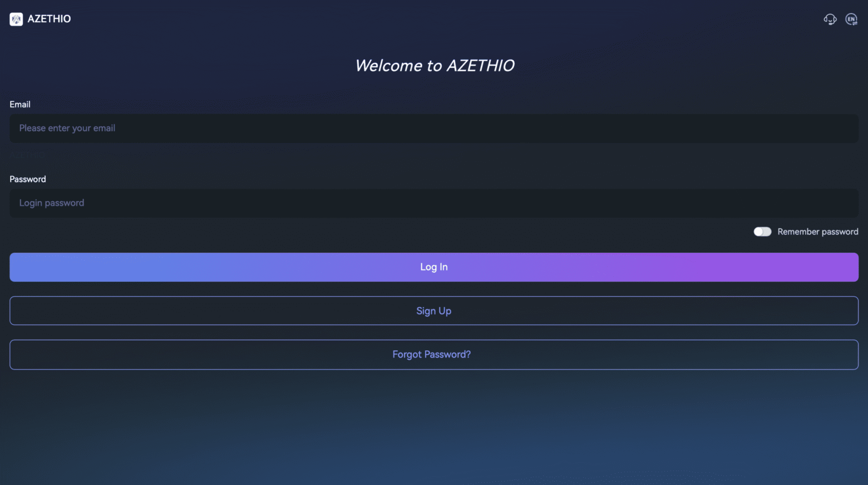This screenshot has width=868, height=485.
Task: Click the AZETHIO logo icon
Action: tap(16, 19)
